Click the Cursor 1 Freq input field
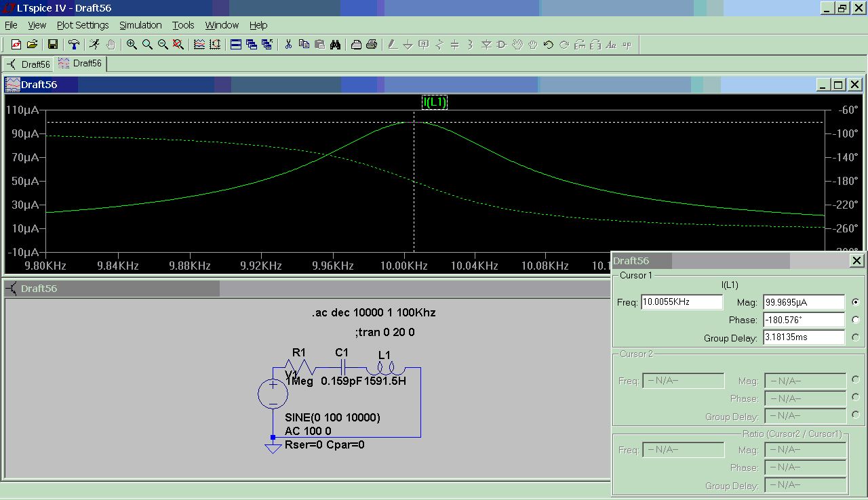 682,302
